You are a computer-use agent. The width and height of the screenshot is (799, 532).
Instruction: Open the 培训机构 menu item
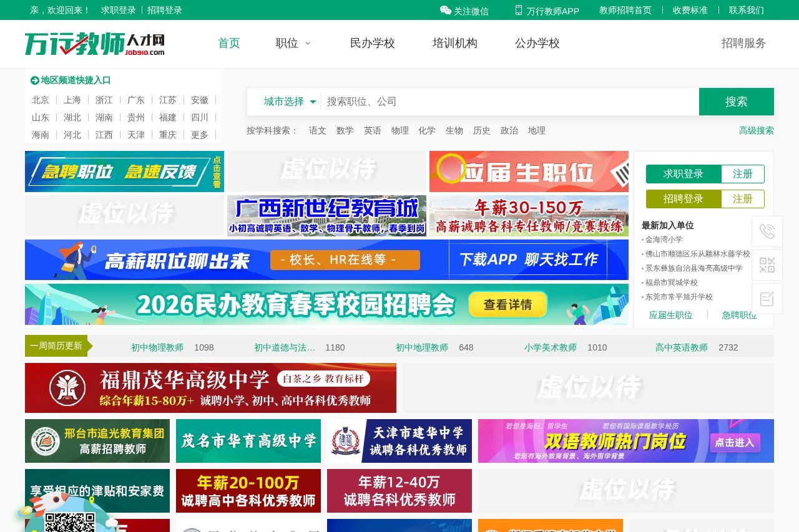point(455,43)
